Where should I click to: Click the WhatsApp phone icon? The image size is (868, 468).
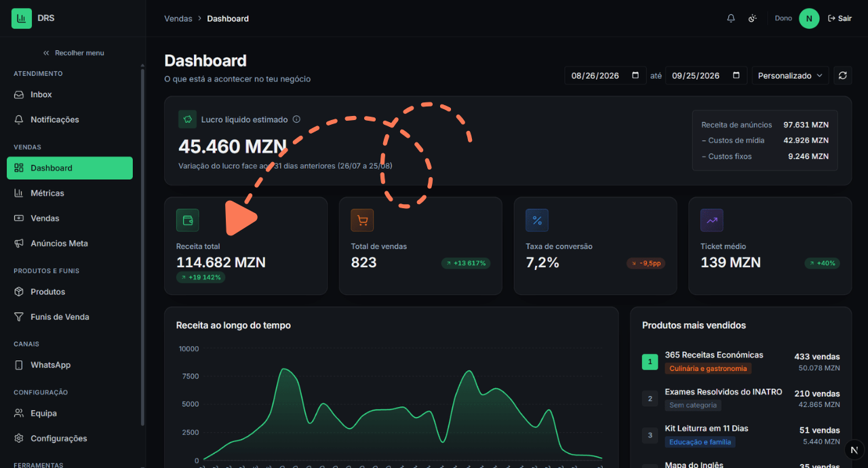[19, 365]
